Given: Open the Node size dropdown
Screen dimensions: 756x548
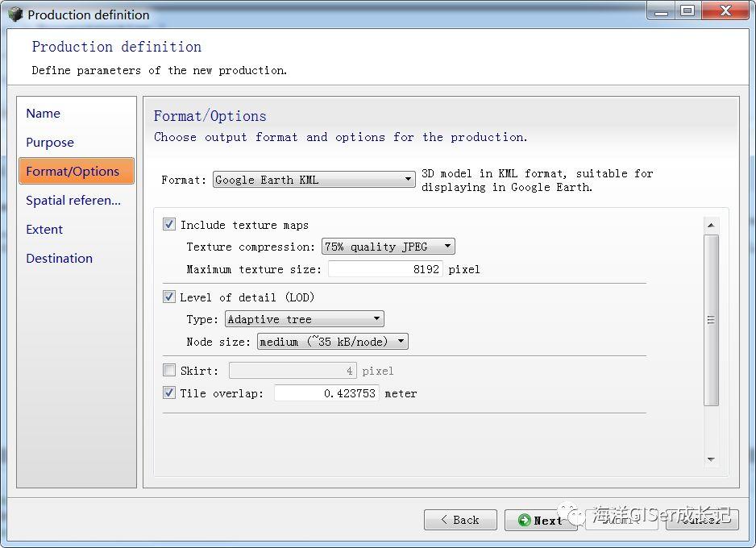Looking at the screenshot, I should tap(333, 341).
